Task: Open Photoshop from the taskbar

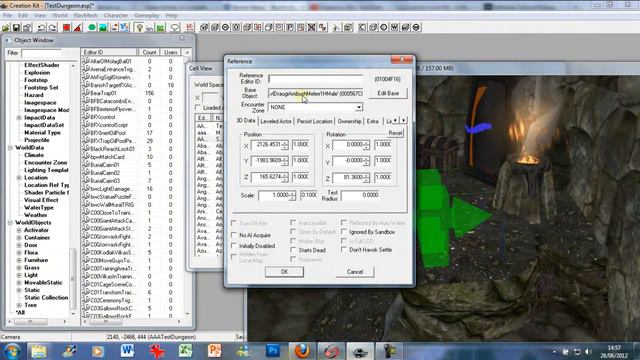Action: 273,351
